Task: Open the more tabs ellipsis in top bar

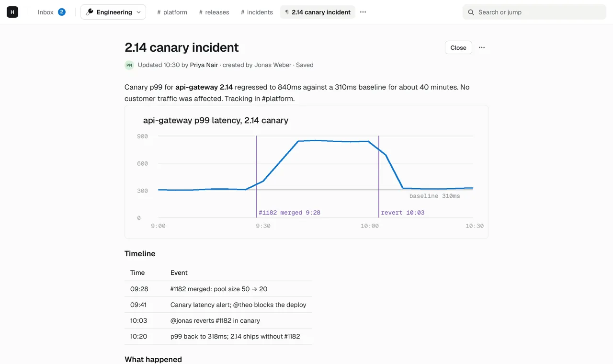Action: pos(363,12)
